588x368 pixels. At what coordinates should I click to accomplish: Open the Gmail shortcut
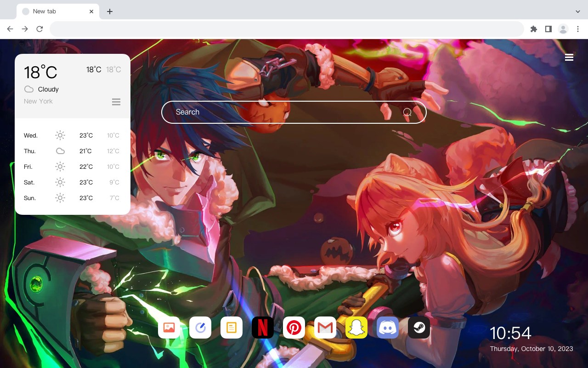(325, 328)
